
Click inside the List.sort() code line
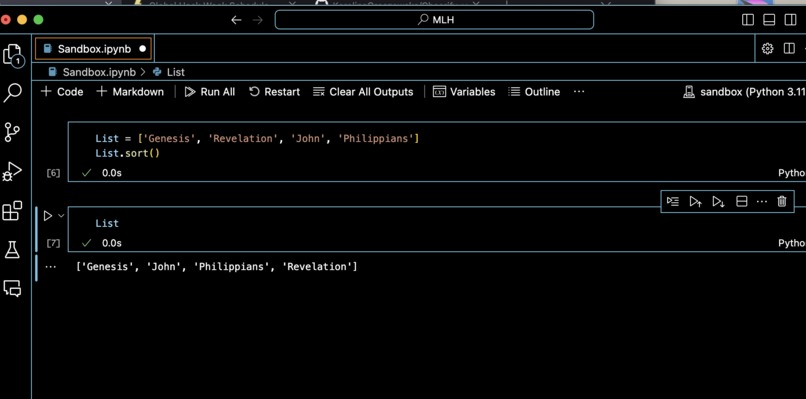click(127, 153)
